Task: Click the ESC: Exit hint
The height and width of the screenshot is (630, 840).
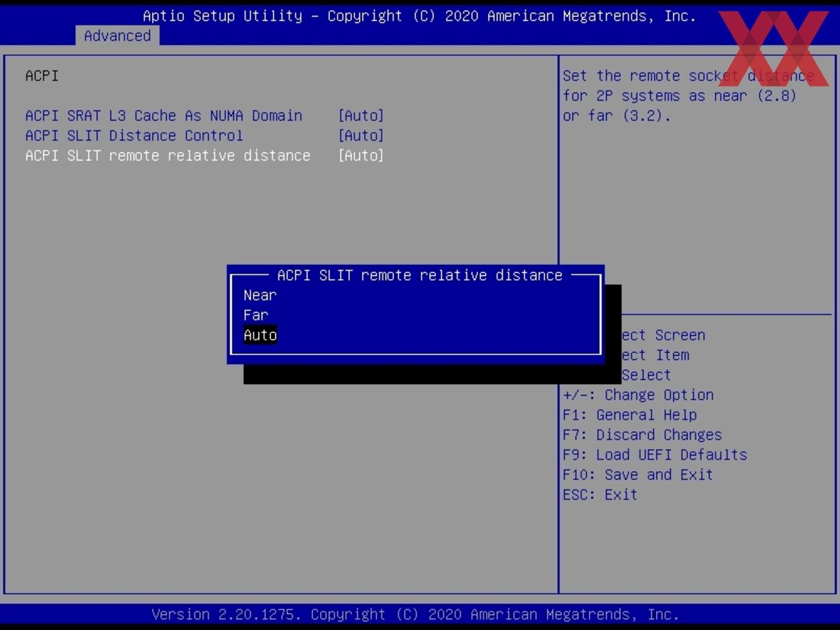Action: point(600,494)
